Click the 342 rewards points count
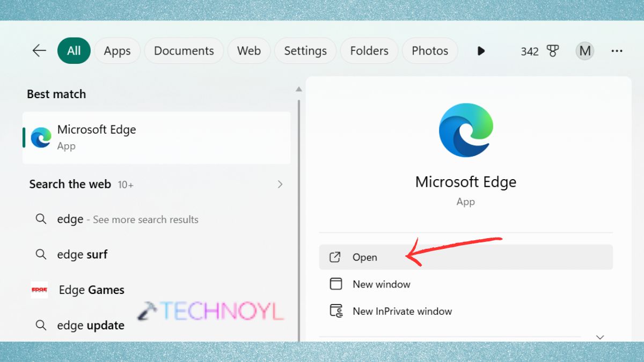 click(x=530, y=51)
